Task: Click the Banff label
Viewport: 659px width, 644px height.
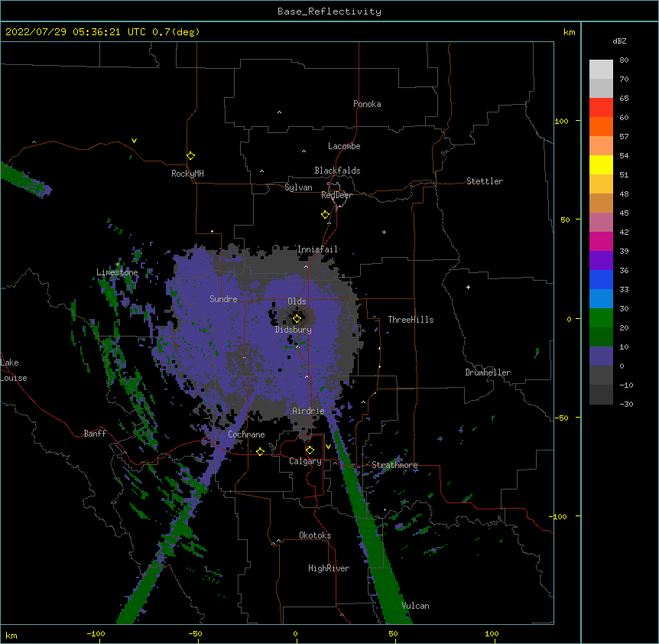Action: 95,434
